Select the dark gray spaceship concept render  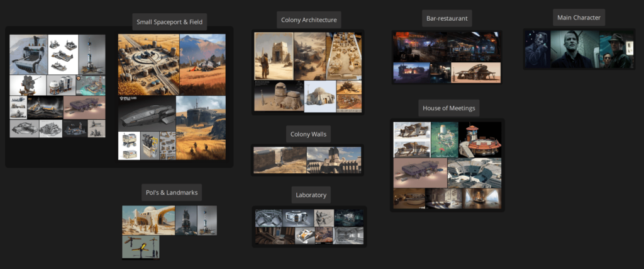tap(147, 113)
